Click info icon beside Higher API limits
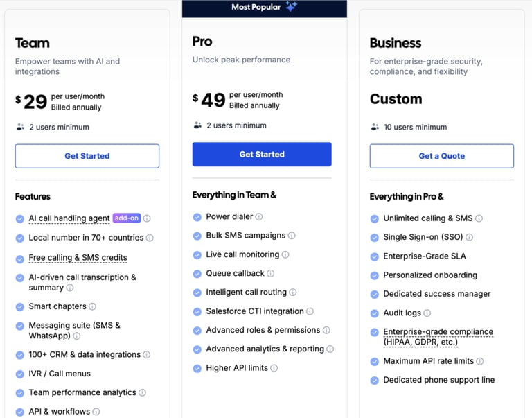Viewport: 532px width, 418px height. pyautogui.click(x=274, y=368)
